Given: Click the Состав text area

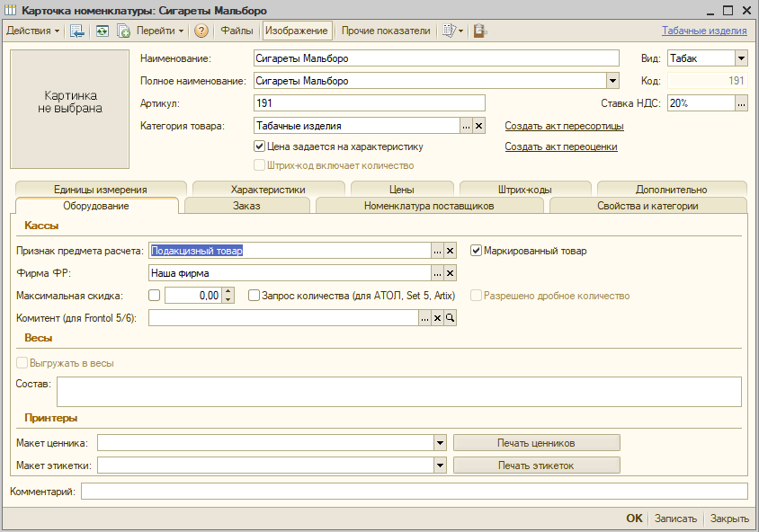Looking at the screenshot, I should point(399,392).
